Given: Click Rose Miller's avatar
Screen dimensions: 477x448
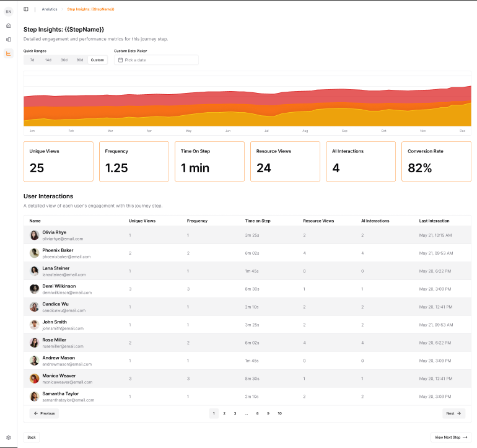Looking at the screenshot, I should click(34, 343).
